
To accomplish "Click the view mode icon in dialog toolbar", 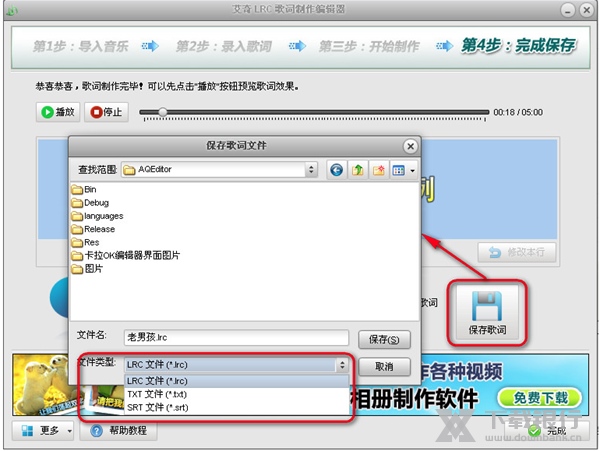I will pyautogui.click(x=399, y=170).
